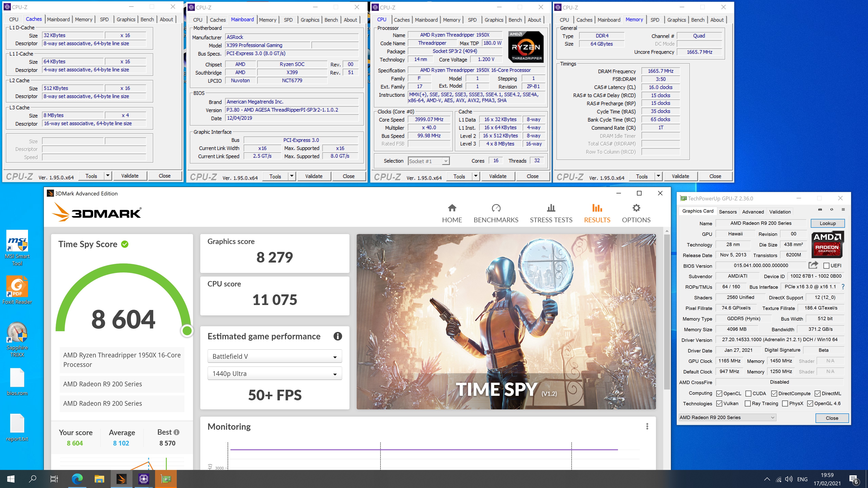Click the GPU-Z BIOS export share icon
Screen dimensions: 868x488
point(813,265)
